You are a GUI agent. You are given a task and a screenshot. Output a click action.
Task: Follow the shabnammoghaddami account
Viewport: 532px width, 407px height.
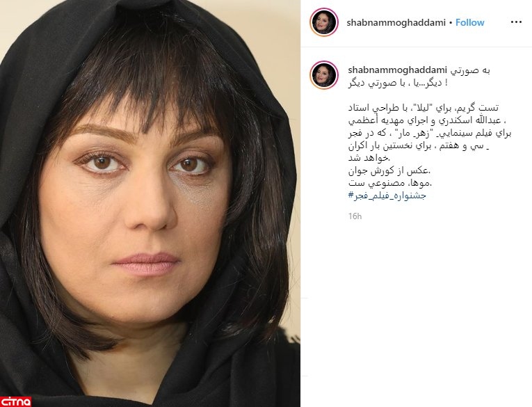point(469,22)
